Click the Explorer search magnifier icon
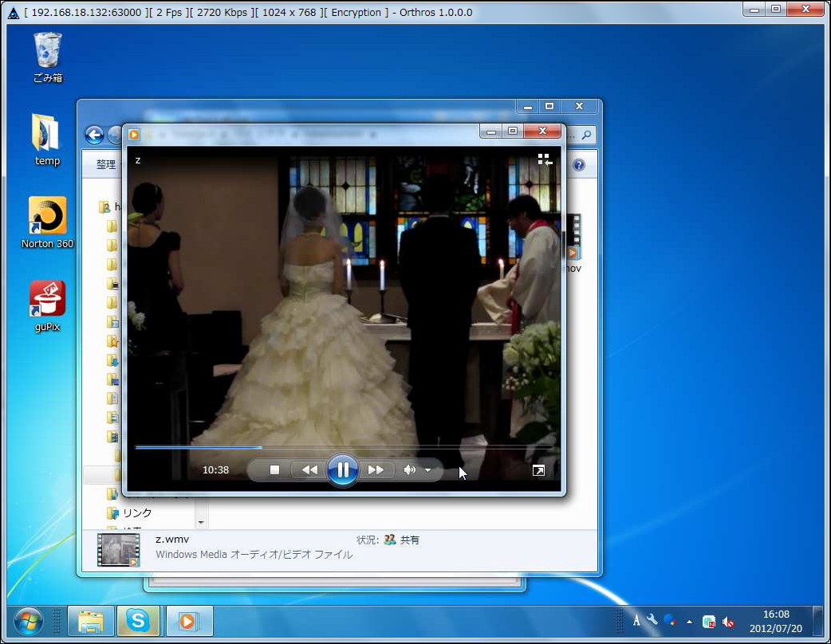The width and height of the screenshot is (831, 644). pyautogui.click(x=587, y=135)
